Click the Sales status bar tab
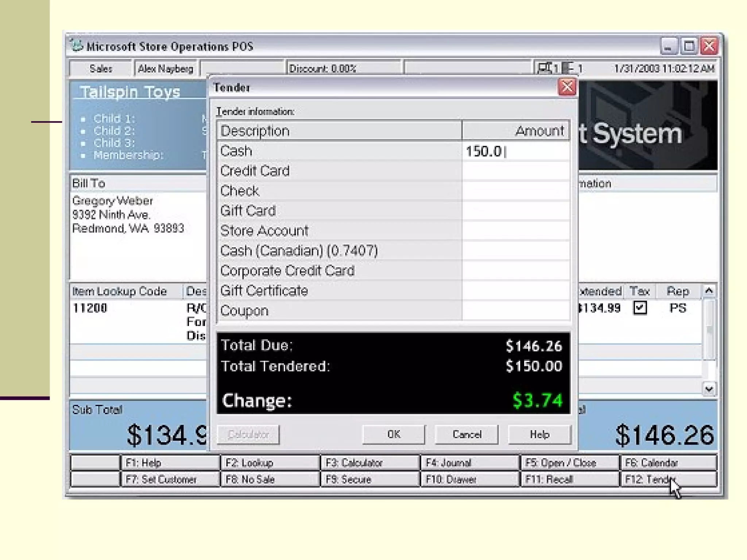Image resolution: width=747 pixels, height=560 pixels. pos(101,69)
